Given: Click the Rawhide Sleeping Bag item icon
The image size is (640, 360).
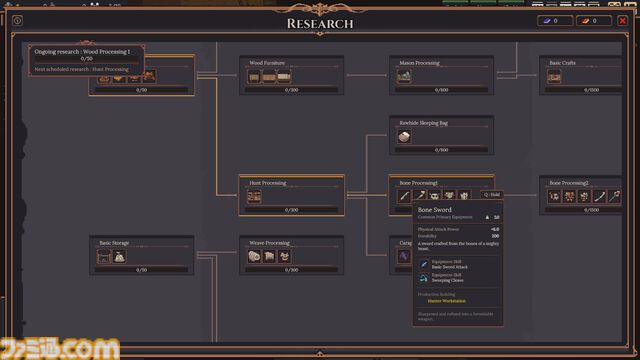Looking at the screenshot, I should [x=404, y=137].
